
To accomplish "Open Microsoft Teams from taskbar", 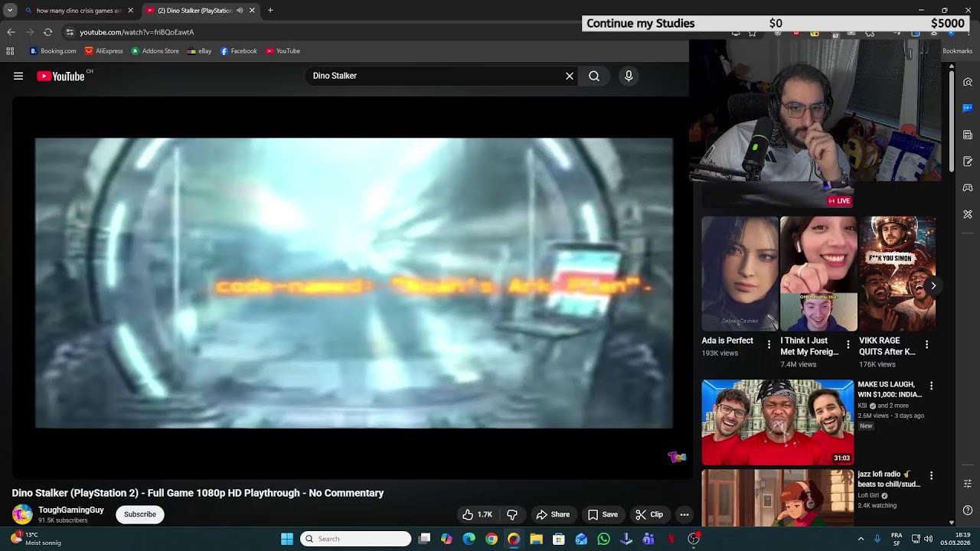I will point(648,539).
